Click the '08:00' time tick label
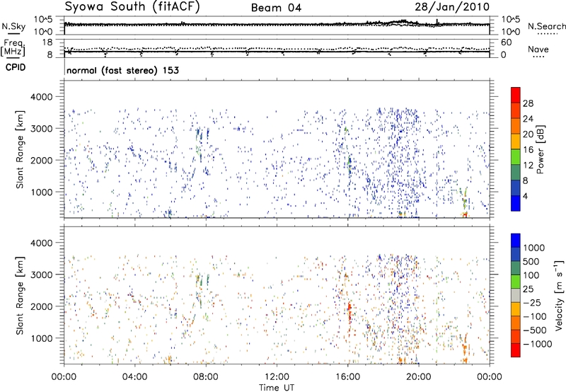The width and height of the screenshot is (566, 392). pos(206,377)
